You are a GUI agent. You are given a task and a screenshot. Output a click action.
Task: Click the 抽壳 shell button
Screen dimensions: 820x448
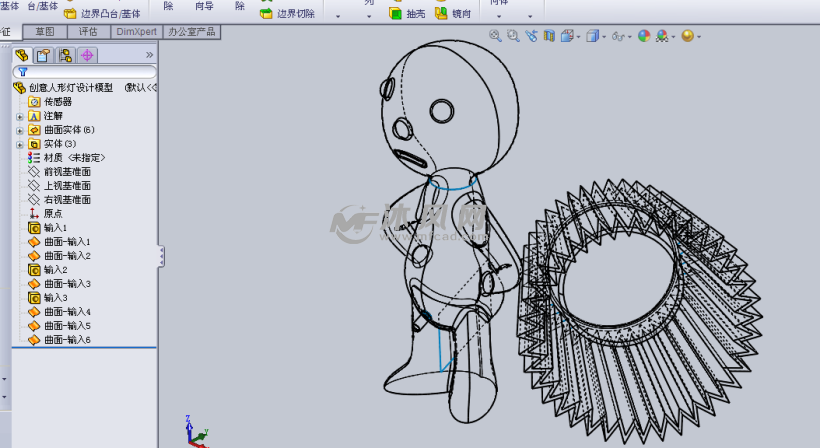point(407,14)
